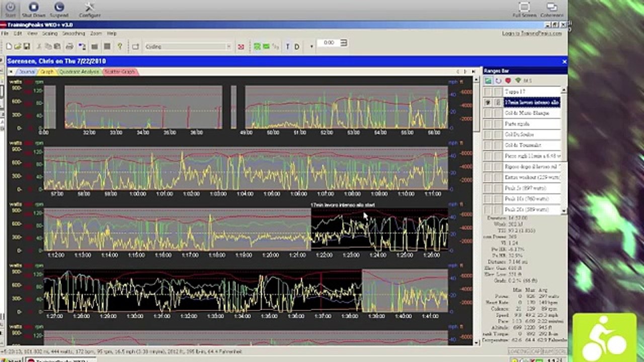The height and width of the screenshot is (362, 644).
Task: Click the yellow question mark Help icon
Action: coord(120,46)
